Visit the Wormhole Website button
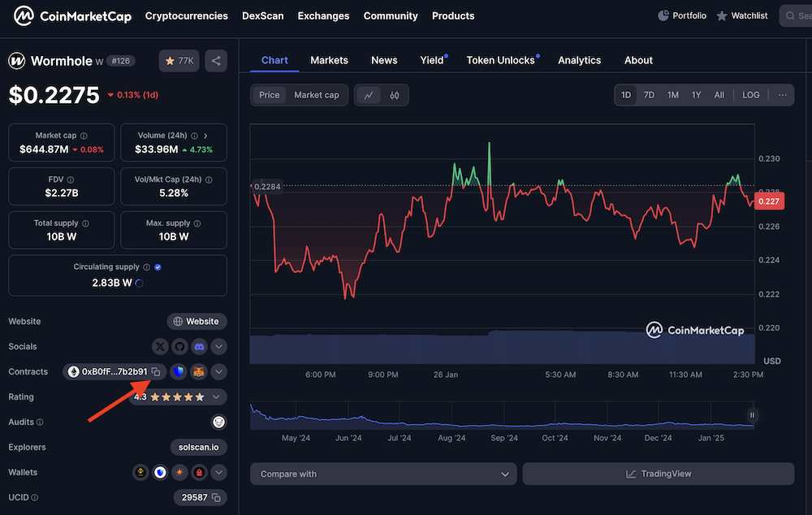 (x=197, y=321)
